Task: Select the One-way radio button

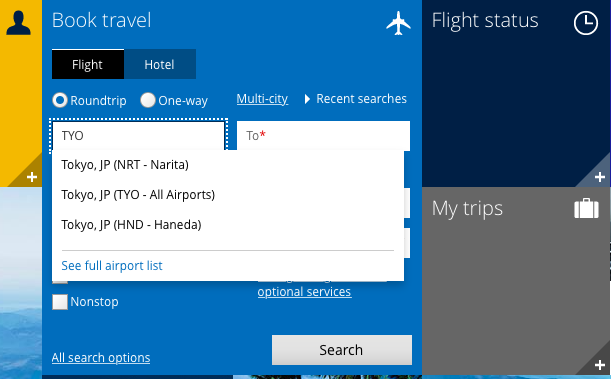Action: tap(148, 100)
